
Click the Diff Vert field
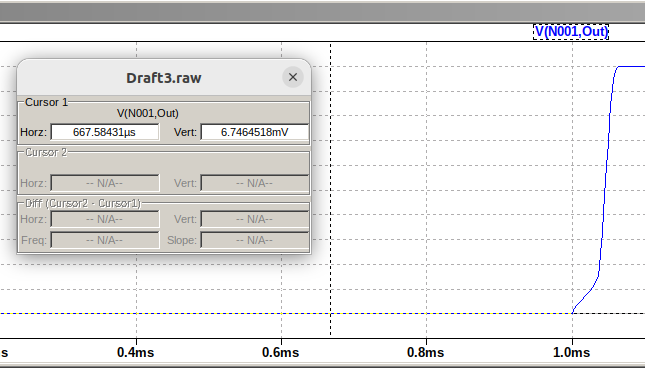click(255, 219)
